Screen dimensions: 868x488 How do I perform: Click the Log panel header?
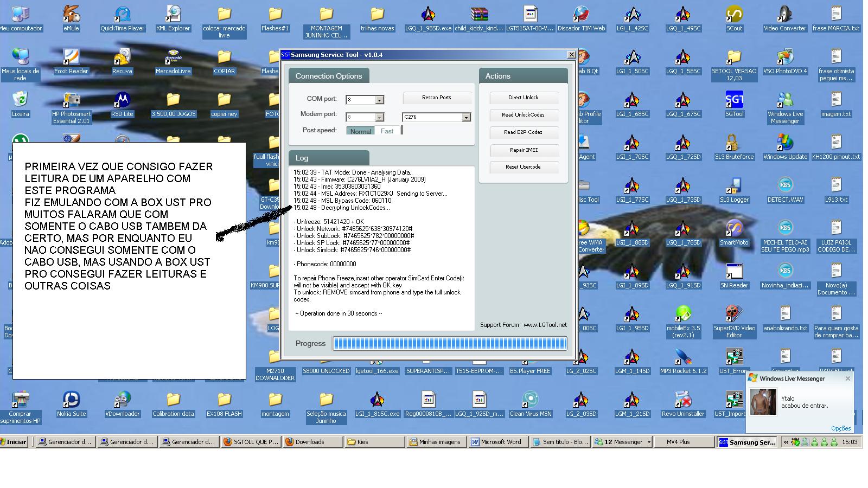[x=329, y=158]
